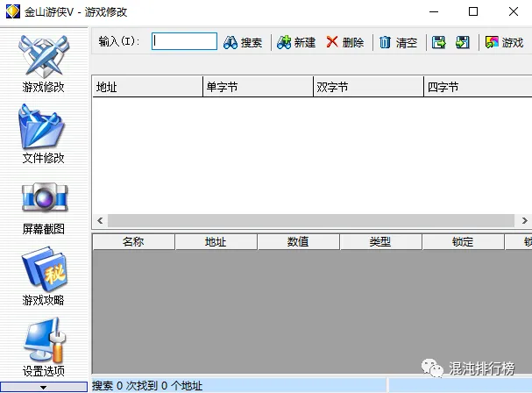Viewport: 532px width, 393px height.
Task: Click the 地址 column header in search results
Action: pyautogui.click(x=147, y=87)
